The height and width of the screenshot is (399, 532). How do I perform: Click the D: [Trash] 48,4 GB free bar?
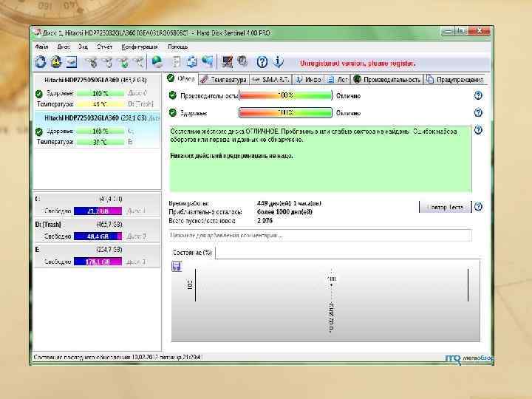click(98, 236)
